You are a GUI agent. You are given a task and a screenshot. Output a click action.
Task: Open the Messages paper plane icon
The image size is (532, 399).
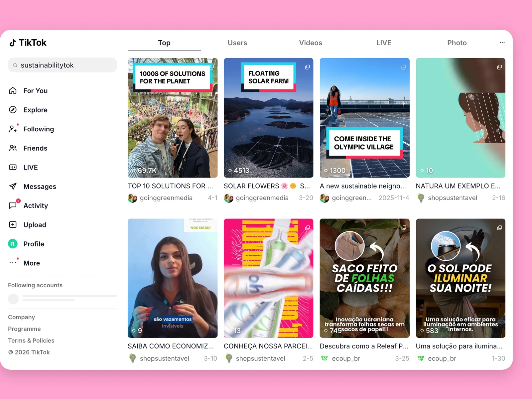click(x=13, y=186)
